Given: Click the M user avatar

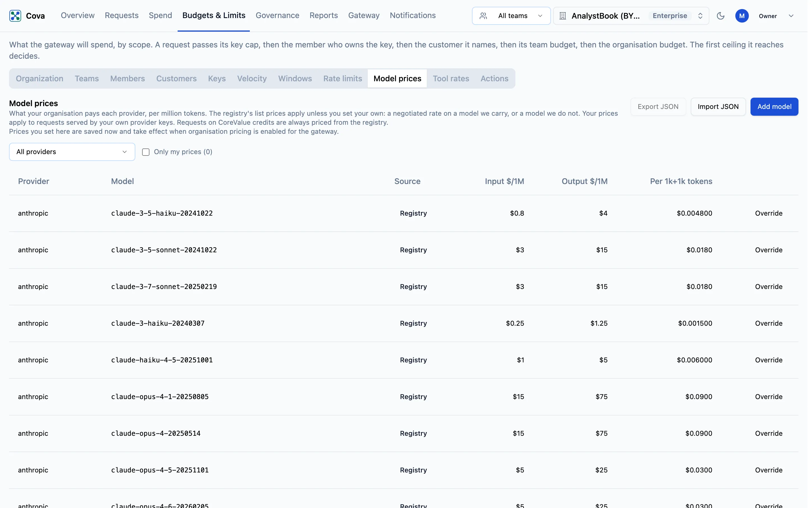Looking at the screenshot, I should (x=742, y=16).
